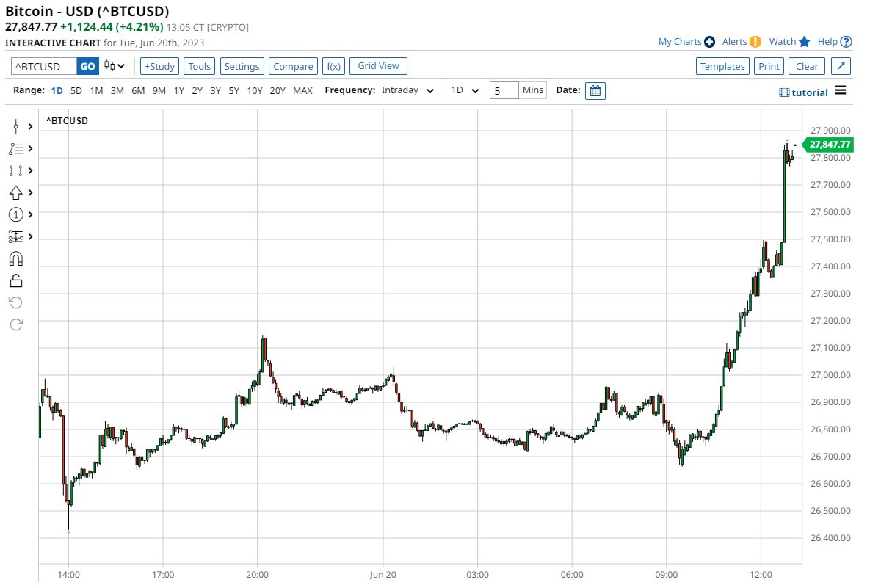Expand chart to full screen arrow
The height and width of the screenshot is (588, 870).
coord(841,66)
